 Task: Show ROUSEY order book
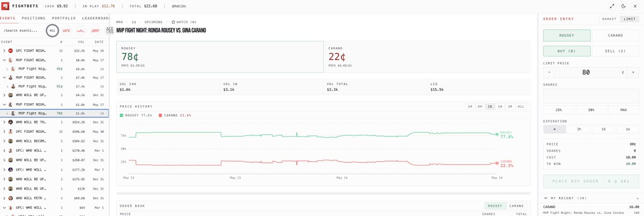click(x=495, y=206)
